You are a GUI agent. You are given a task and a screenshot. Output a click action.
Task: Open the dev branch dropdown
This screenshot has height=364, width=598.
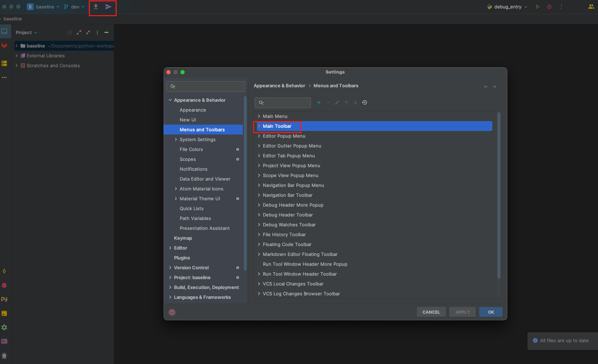pyautogui.click(x=74, y=7)
